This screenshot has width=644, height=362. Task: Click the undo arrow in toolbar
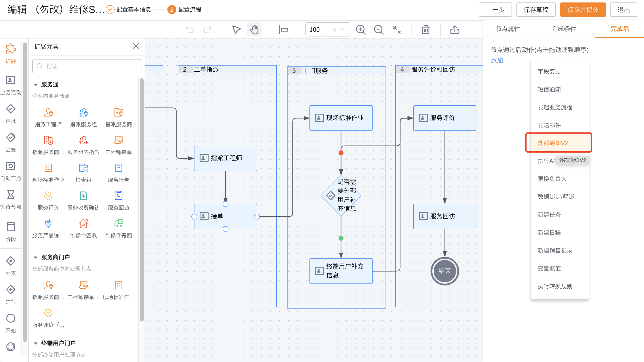point(190,30)
